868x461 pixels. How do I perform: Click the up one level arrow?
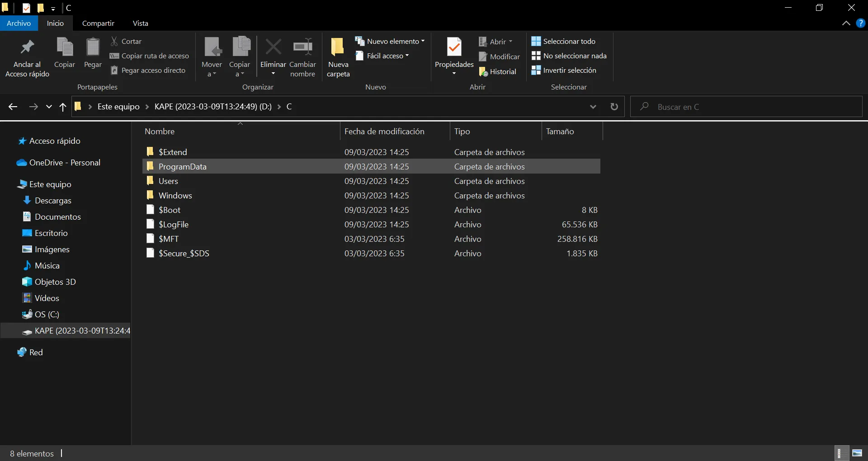pos(63,107)
